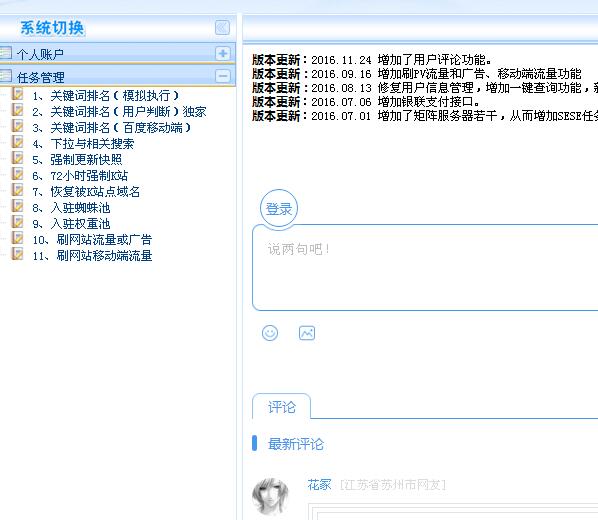Collapse the 任务管理 section with minus button
Image resolution: width=598 pixels, height=520 pixels.
[x=223, y=76]
